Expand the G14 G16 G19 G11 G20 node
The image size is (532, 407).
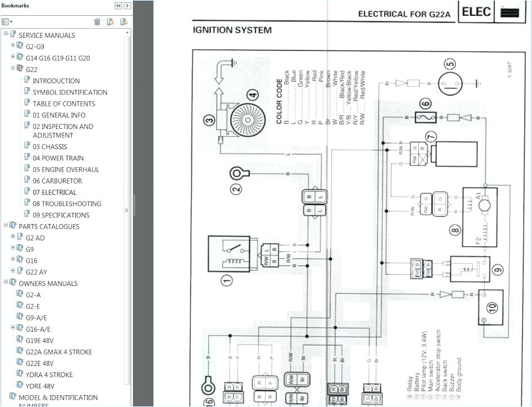point(13,57)
